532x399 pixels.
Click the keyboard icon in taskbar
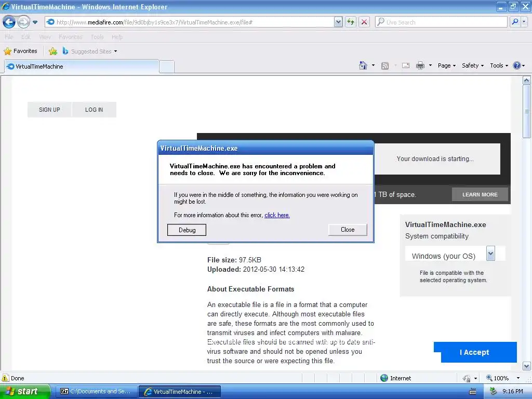click(473, 392)
